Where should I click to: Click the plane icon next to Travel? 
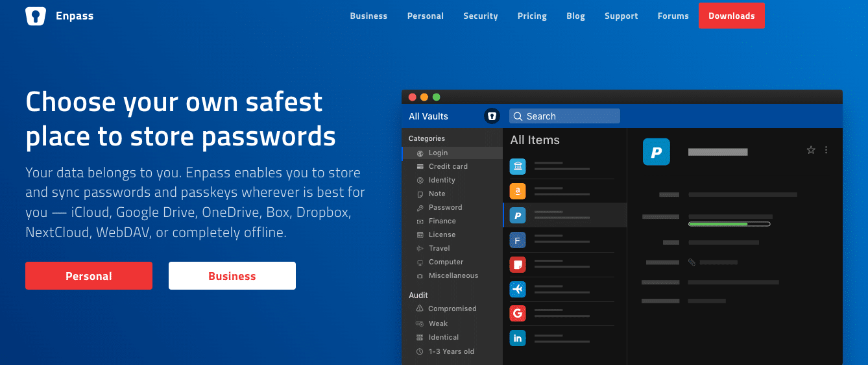[x=420, y=249]
